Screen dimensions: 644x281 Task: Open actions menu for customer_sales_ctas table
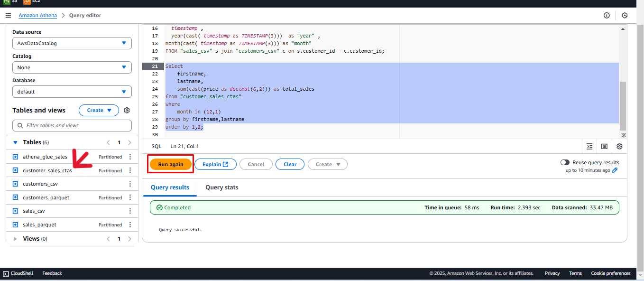click(130, 170)
